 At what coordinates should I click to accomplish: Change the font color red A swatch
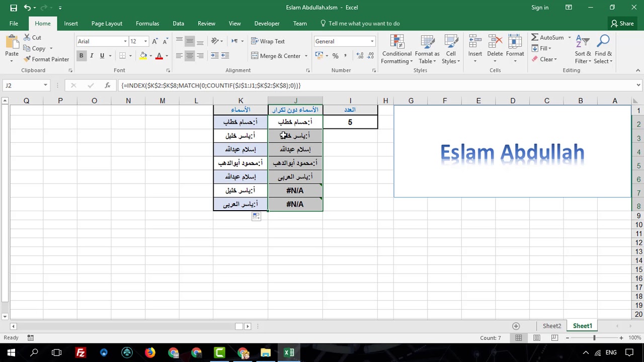tap(159, 56)
